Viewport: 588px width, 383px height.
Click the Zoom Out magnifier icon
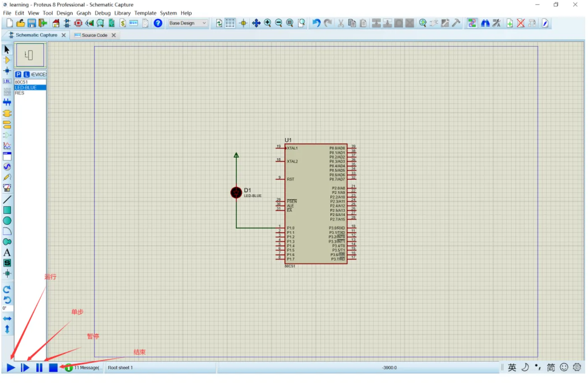coord(278,23)
